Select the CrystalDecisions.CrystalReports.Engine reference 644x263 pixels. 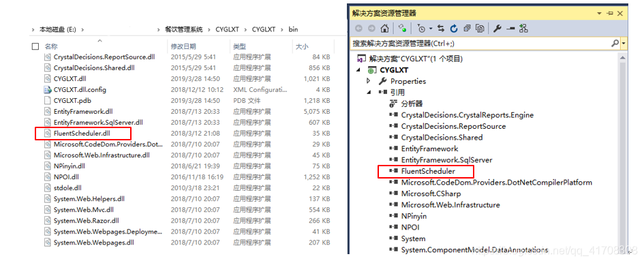[467, 115]
